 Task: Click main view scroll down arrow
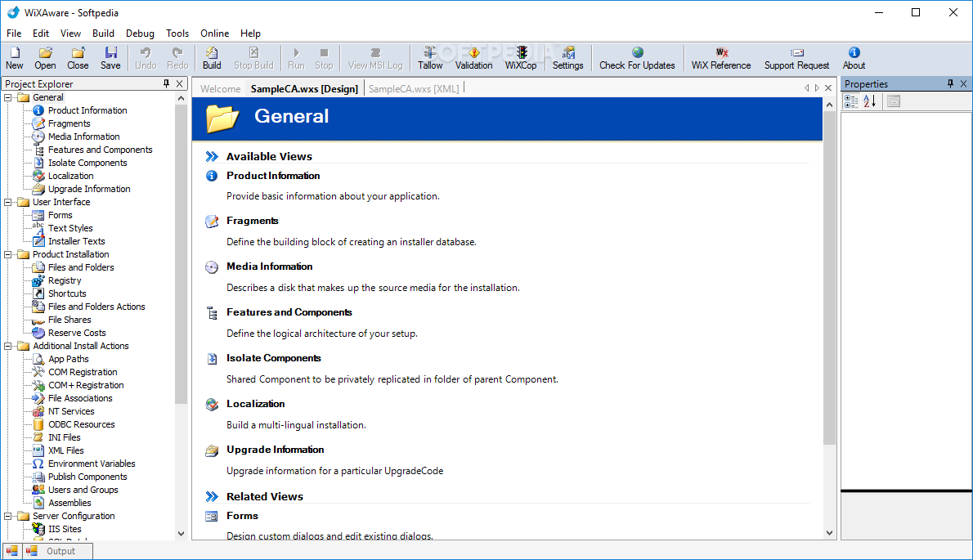[830, 533]
